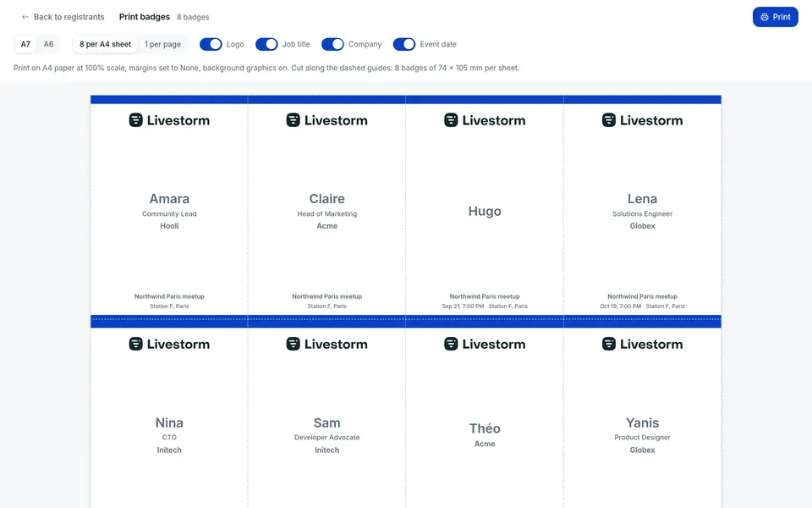
Task: Toggle the Job title switch
Action: 266,44
